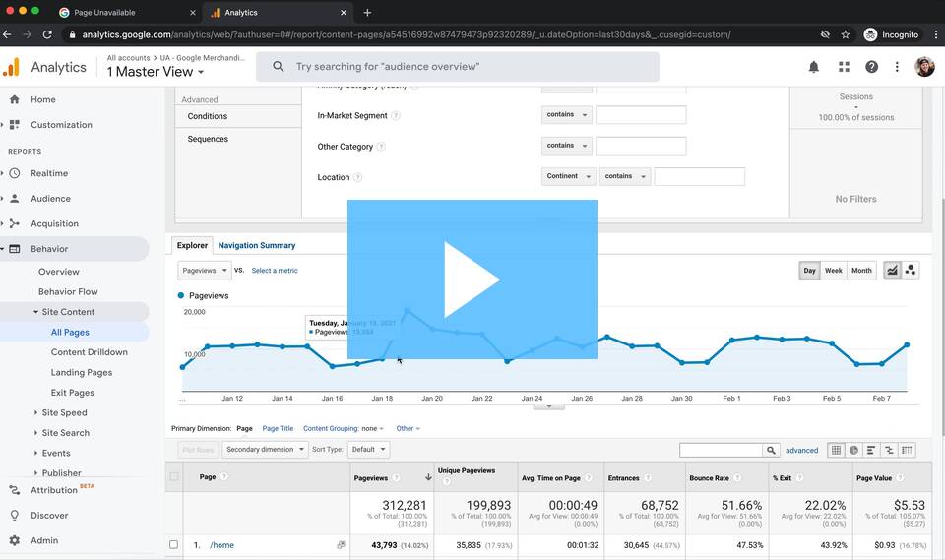Screen dimensions: 945x560
Task: Switch chart to line chart view
Action: click(892, 270)
